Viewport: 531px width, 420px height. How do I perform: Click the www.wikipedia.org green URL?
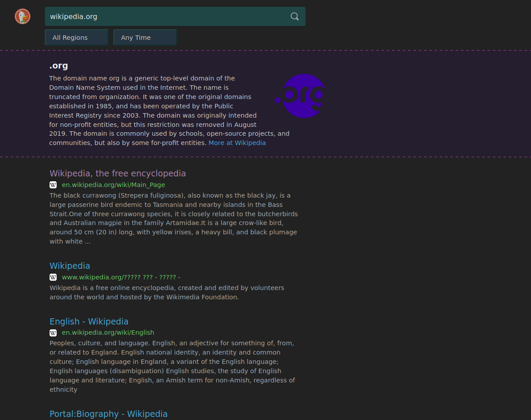coord(121,277)
